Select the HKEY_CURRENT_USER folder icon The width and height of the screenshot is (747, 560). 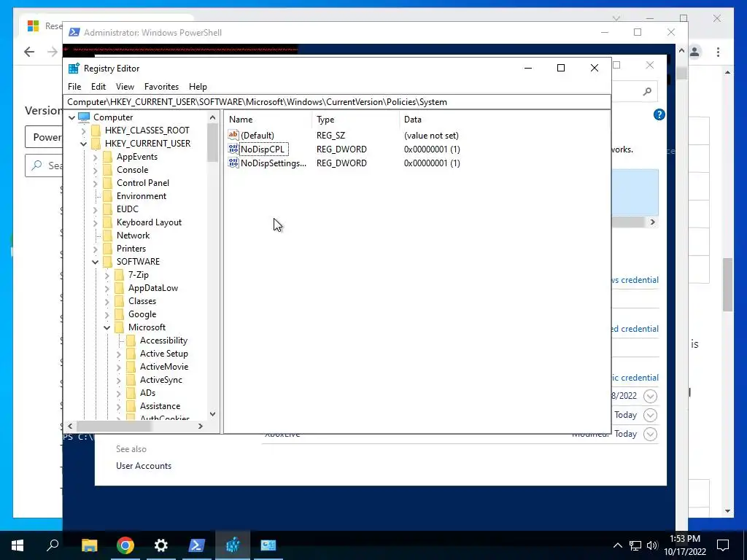coord(96,144)
